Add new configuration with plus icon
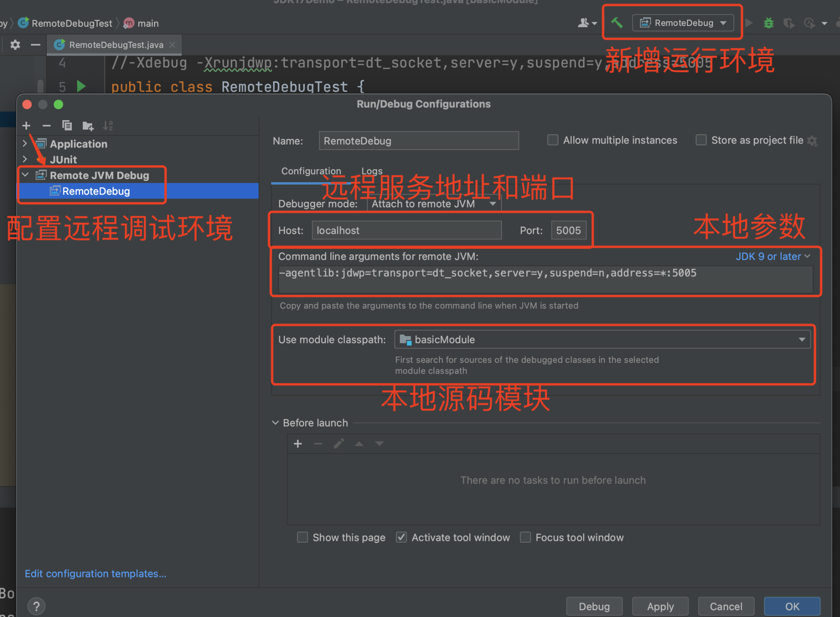840x617 pixels. 26,126
